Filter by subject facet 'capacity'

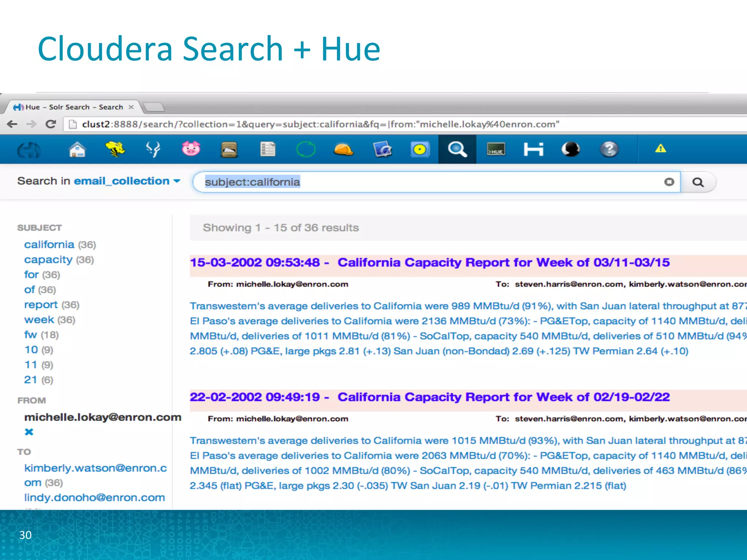48,260
